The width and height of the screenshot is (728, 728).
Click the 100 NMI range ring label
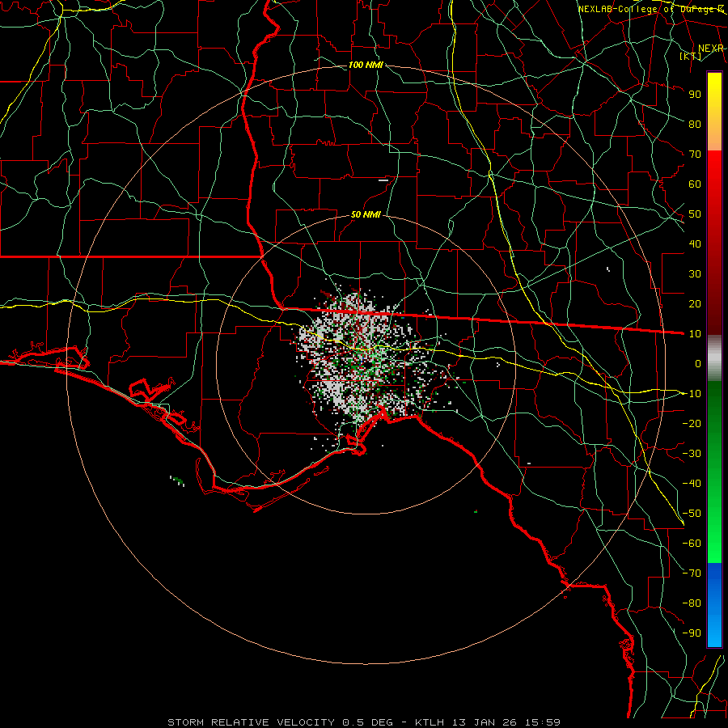pyautogui.click(x=366, y=65)
